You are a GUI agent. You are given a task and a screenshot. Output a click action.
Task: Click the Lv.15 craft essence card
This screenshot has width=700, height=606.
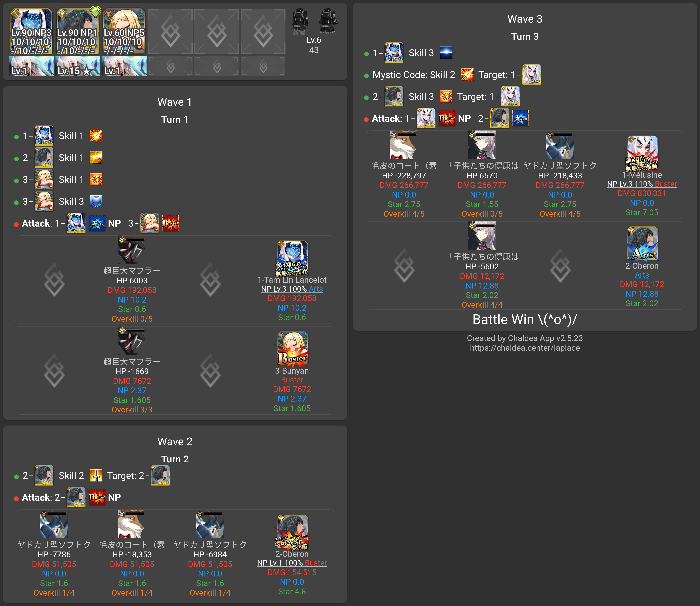[x=77, y=66]
